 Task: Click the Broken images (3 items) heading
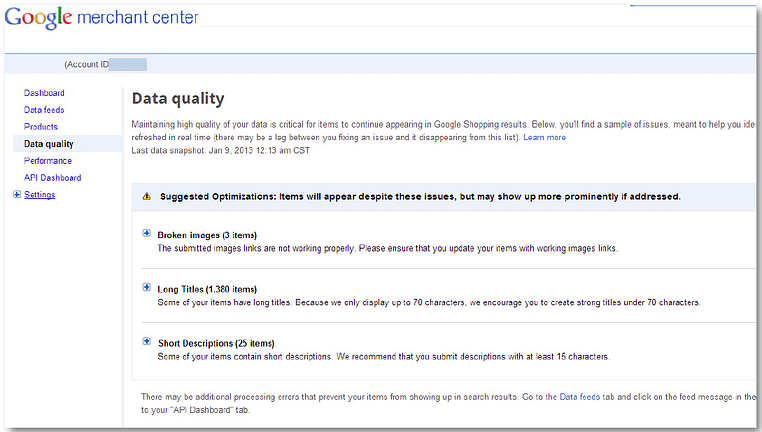coord(207,235)
